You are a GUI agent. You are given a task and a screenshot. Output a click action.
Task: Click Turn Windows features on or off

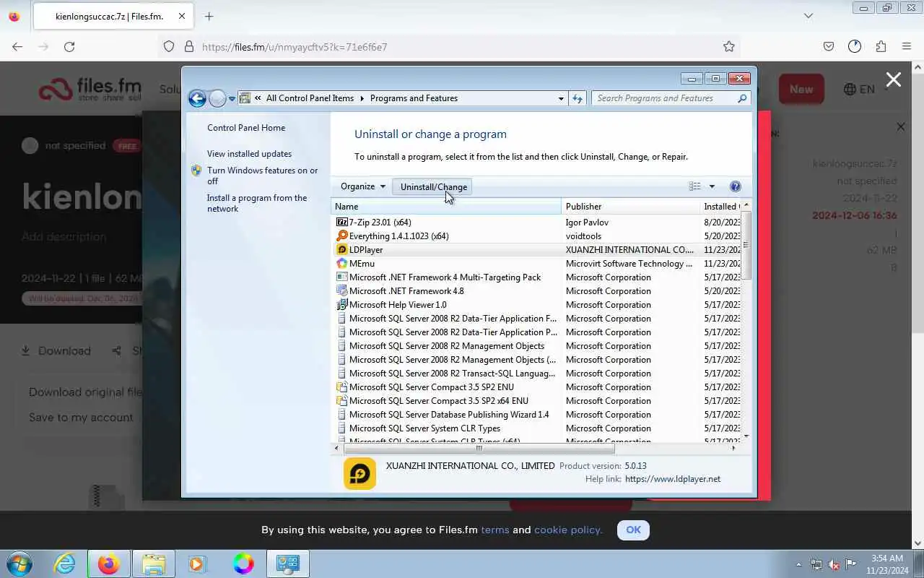point(262,176)
